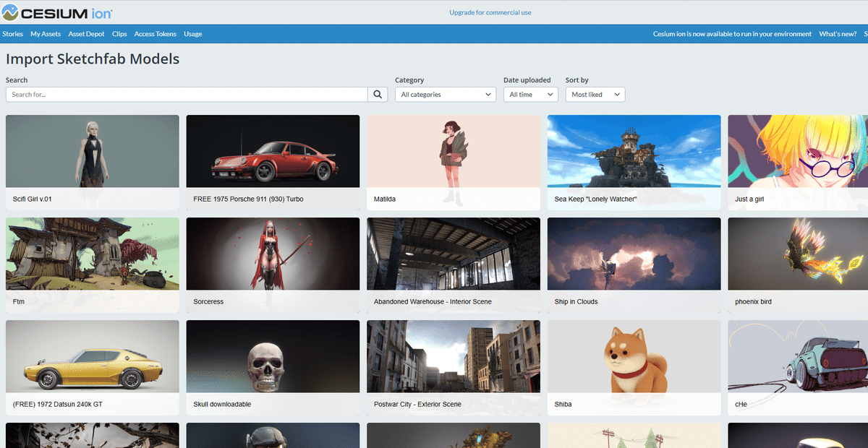Click the Clips navigation item
The height and width of the screenshot is (448, 868).
(119, 33)
